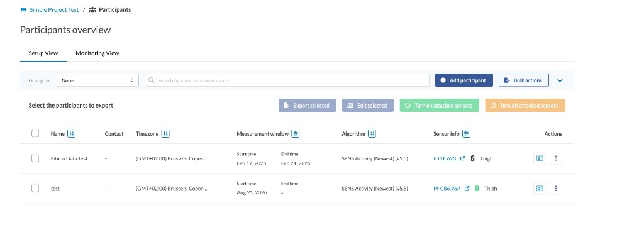Click project icon beside Simple Project Test
Viewport: 644px width, 227px height.
point(23,9)
